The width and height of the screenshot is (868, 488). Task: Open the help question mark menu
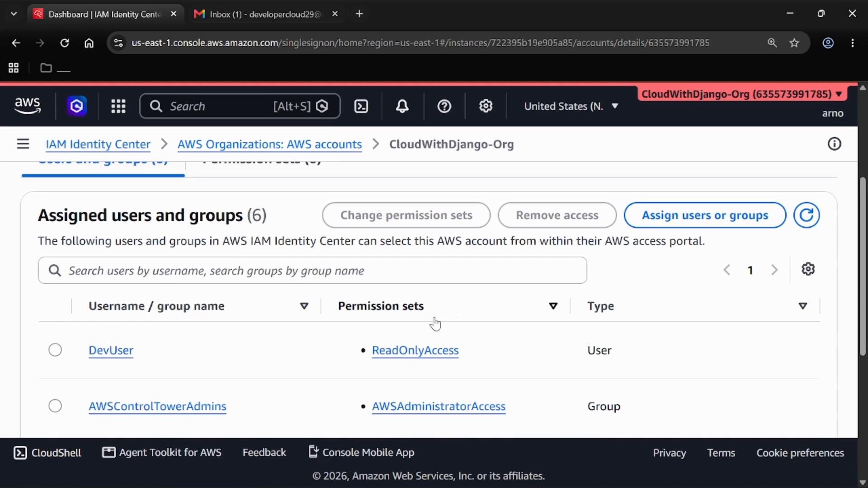click(x=444, y=106)
